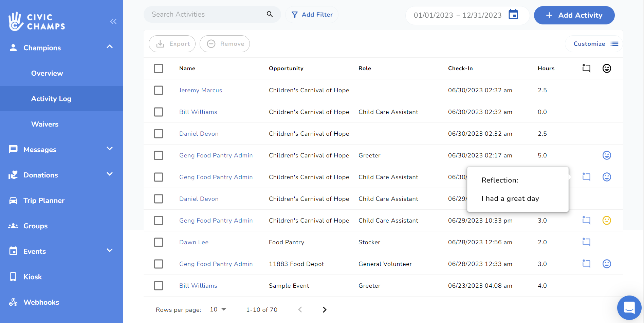The width and height of the screenshot is (644, 323).
Task: Navigate to Trip Planner
Action: [x=44, y=201]
